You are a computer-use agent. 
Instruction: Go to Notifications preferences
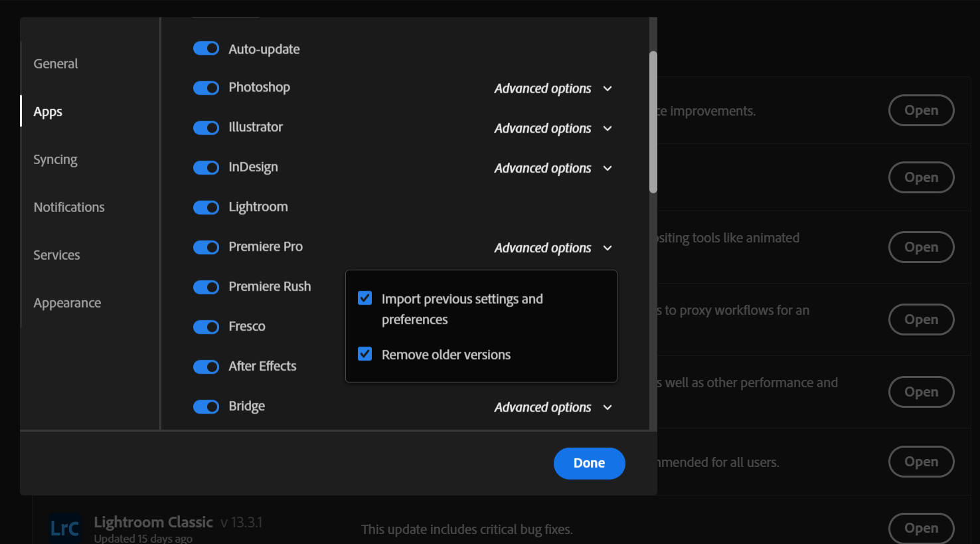(x=69, y=207)
